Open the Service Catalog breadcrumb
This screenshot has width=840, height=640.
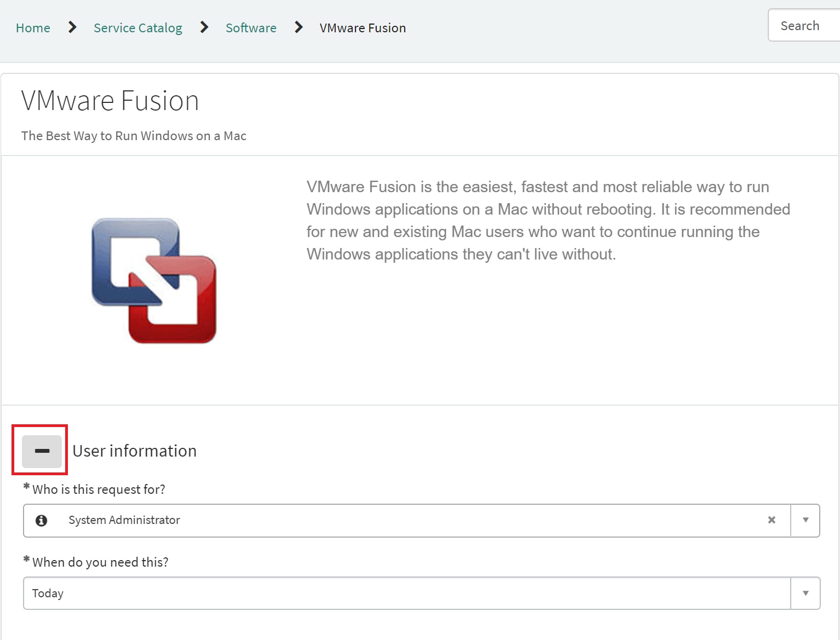[138, 28]
